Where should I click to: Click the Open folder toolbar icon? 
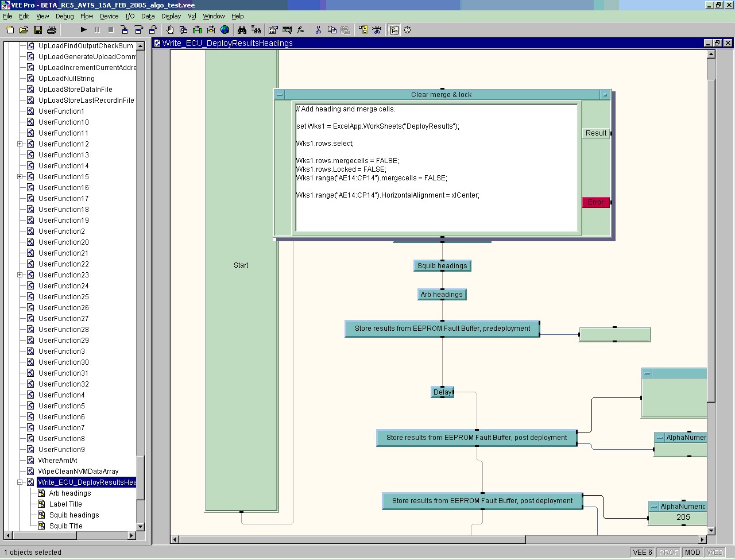(24, 30)
